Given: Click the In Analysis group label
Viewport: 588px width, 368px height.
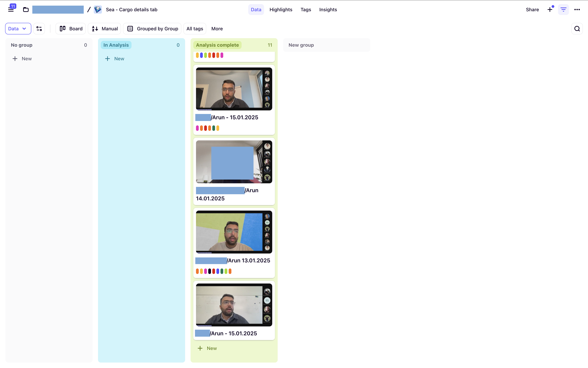Looking at the screenshot, I should [116, 45].
